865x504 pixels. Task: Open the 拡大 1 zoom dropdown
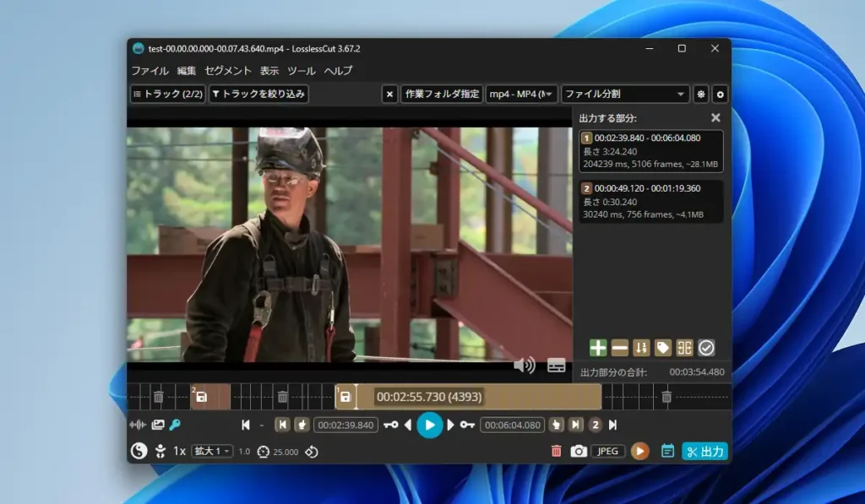[x=212, y=451]
